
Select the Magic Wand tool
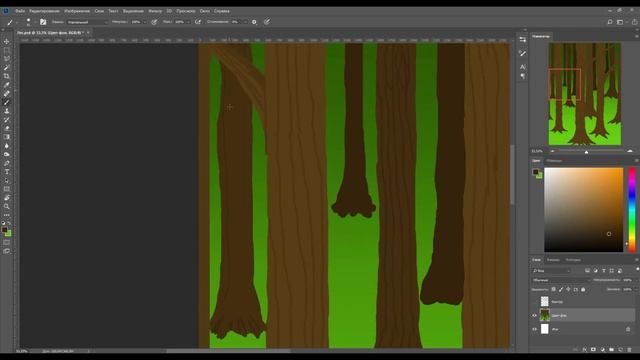pos(7,67)
